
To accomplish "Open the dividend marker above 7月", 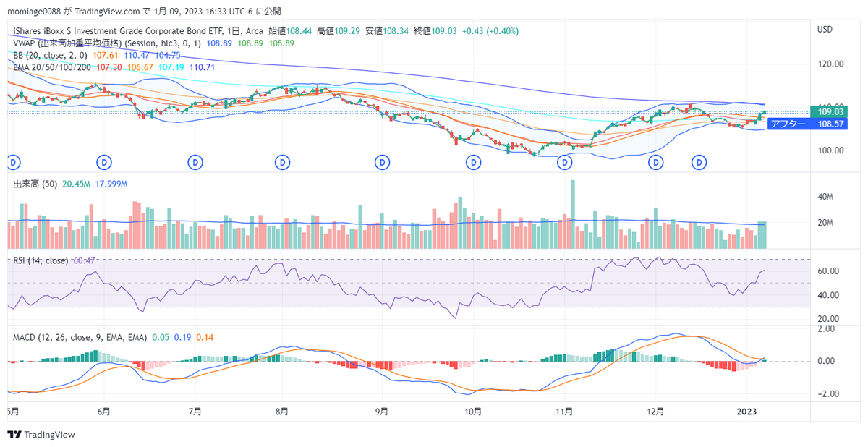I will click(x=195, y=163).
